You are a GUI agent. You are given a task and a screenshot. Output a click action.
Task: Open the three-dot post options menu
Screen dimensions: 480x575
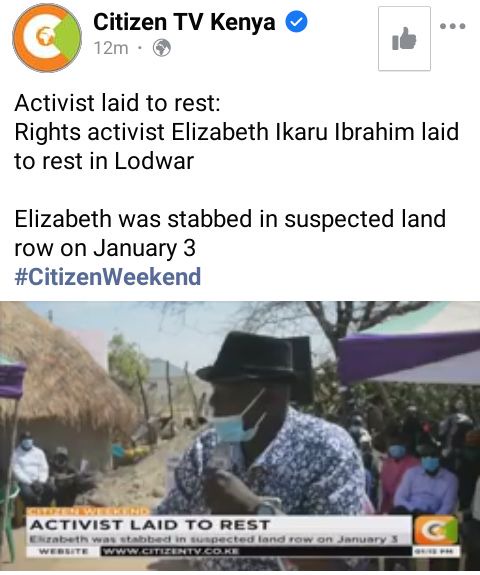[x=453, y=26]
